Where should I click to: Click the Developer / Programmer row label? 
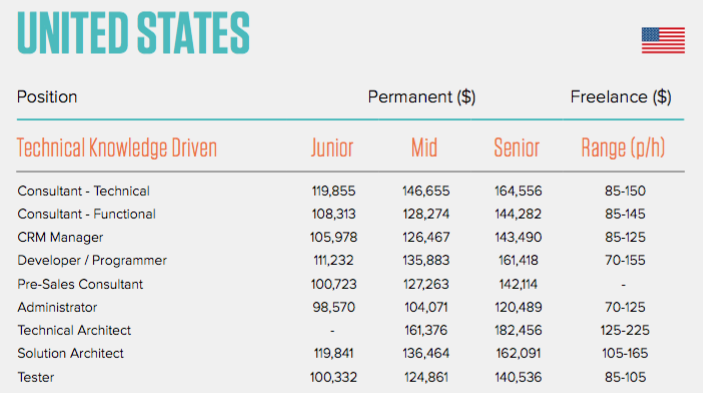tap(92, 261)
